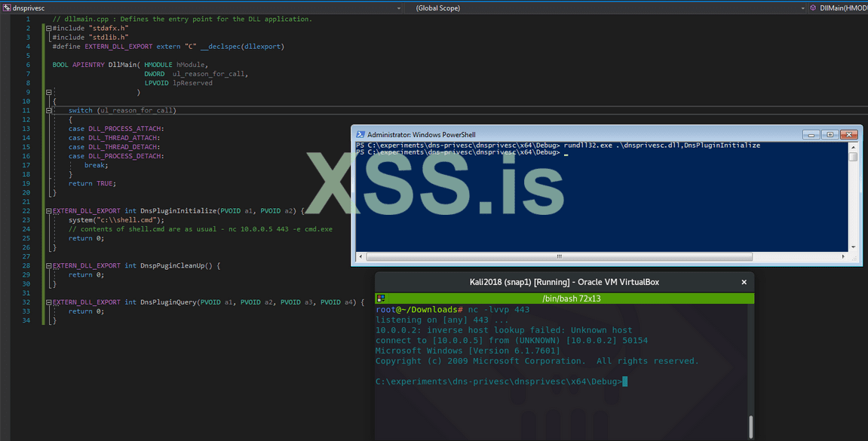The height and width of the screenshot is (441, 868).
Task: Click line number 11 in the editor margin
Action: pyautogui.click(x=26, y=111)
